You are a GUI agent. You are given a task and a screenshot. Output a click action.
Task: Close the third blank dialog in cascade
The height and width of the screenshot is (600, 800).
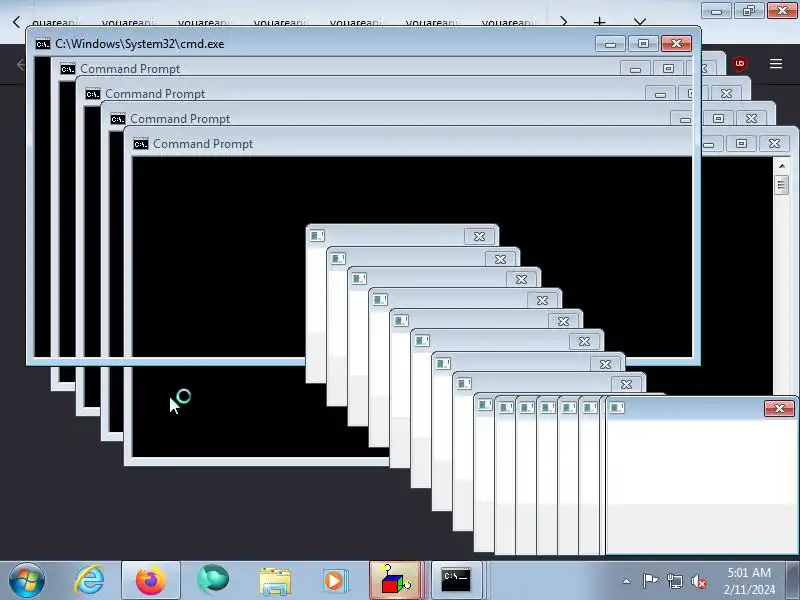pos(521,279)
